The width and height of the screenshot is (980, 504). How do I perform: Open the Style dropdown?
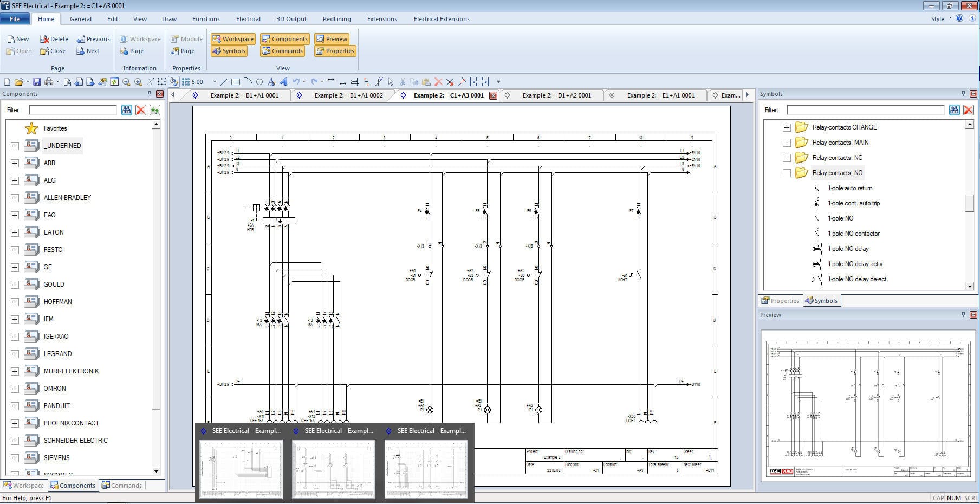click(x=940, y=19)
